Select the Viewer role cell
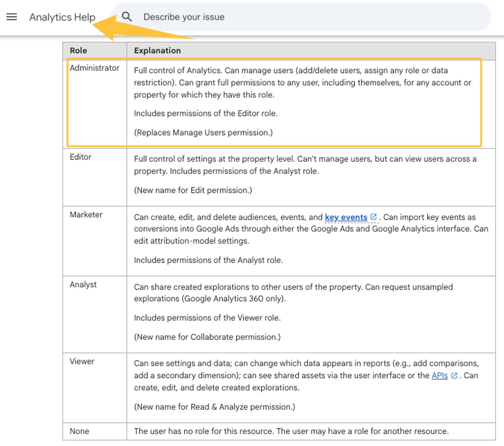The width and height of the screenshot is (504, 446). click(x=95, y=388)
